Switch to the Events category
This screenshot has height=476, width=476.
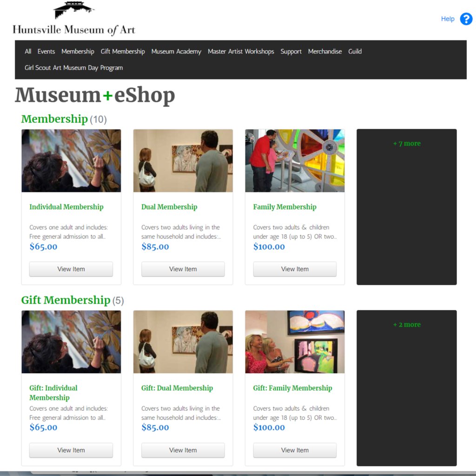pyautogui.click(x=46, y=52)
